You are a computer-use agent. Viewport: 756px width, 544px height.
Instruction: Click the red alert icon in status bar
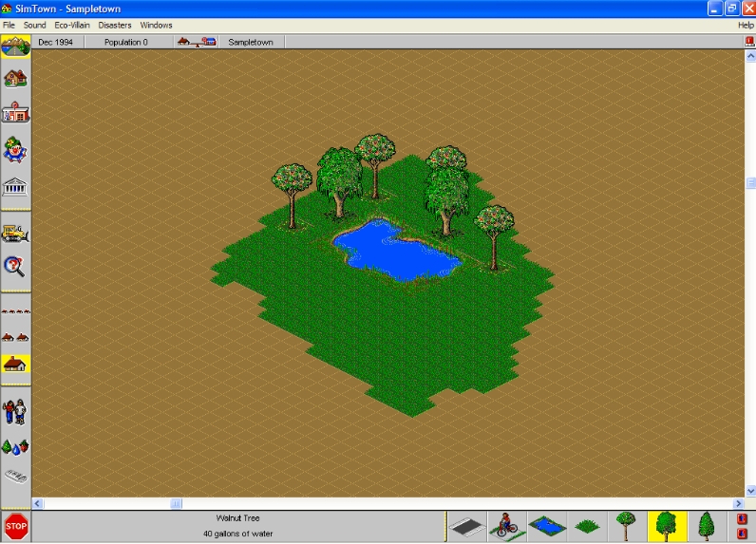(x=749, y=42)
